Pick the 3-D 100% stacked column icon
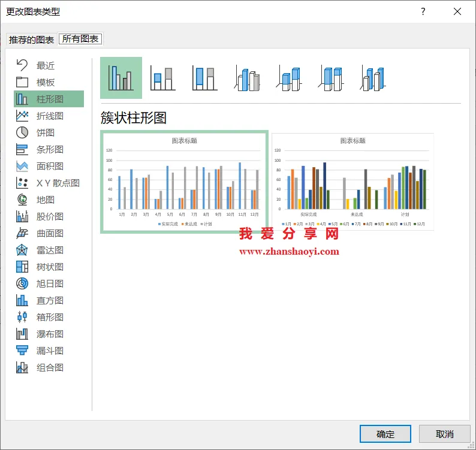 (330, 78)
